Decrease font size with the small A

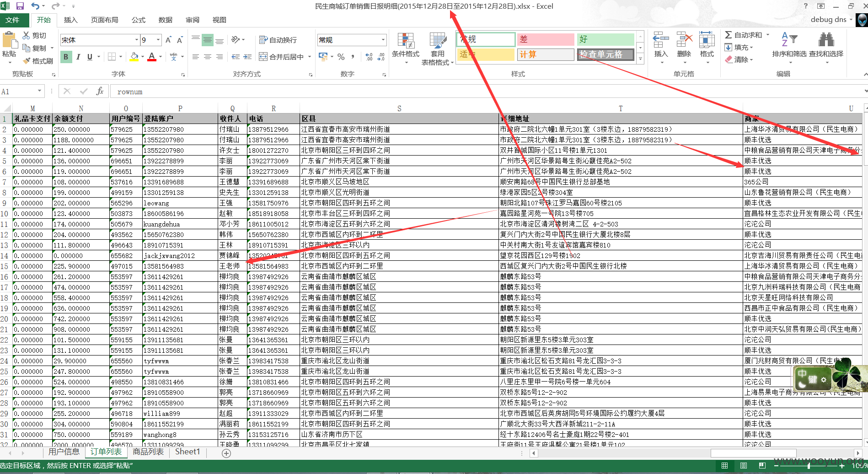[x=180, y=40]
